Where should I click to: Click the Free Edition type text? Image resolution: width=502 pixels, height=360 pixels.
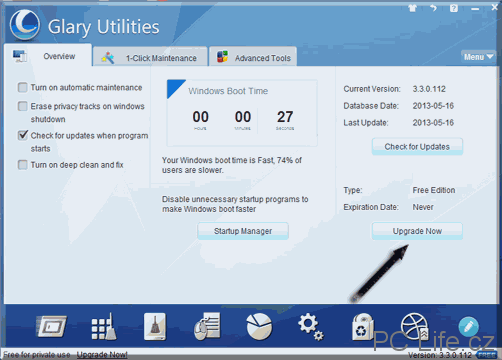pos(434,190)
